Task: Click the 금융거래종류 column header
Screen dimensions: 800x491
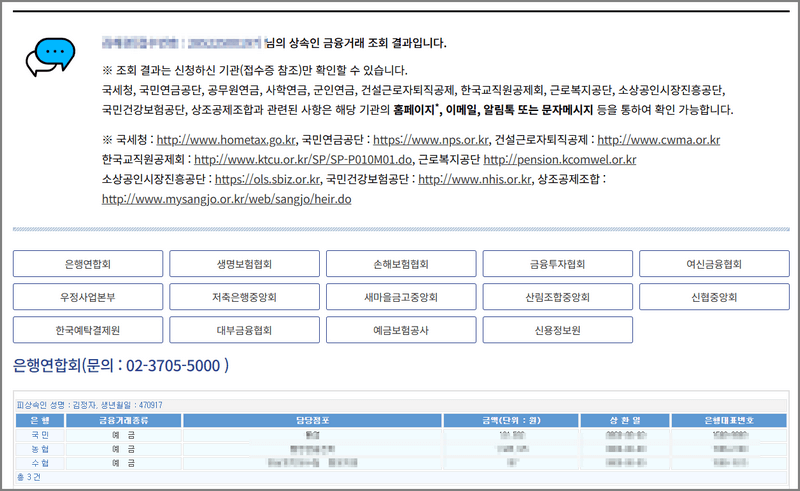Action: pos(123,421)
